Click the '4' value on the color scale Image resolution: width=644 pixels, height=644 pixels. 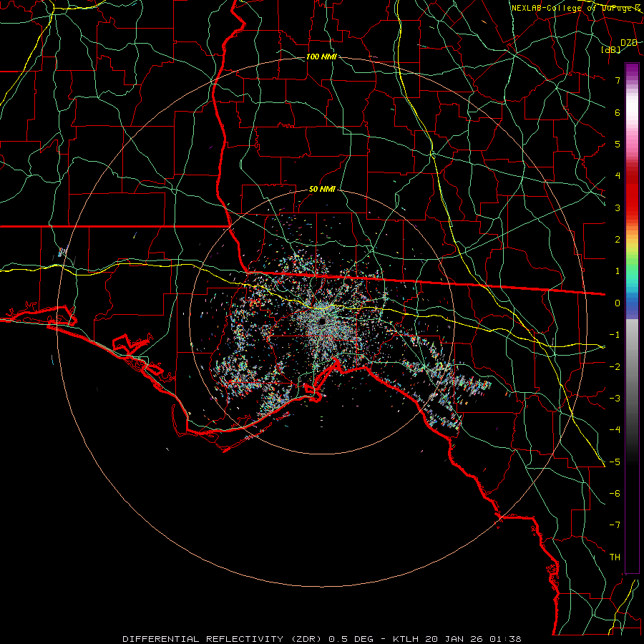(618, 176)
